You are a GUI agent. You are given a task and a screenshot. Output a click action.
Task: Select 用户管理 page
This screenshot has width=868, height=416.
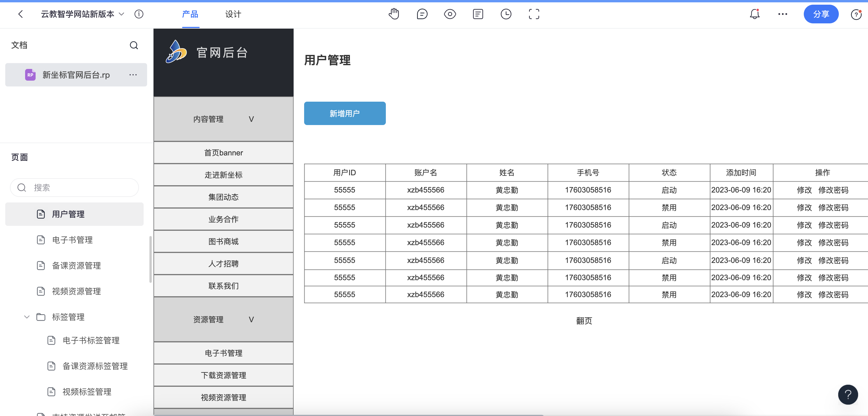pyautogui.click(x=74, y=214)
